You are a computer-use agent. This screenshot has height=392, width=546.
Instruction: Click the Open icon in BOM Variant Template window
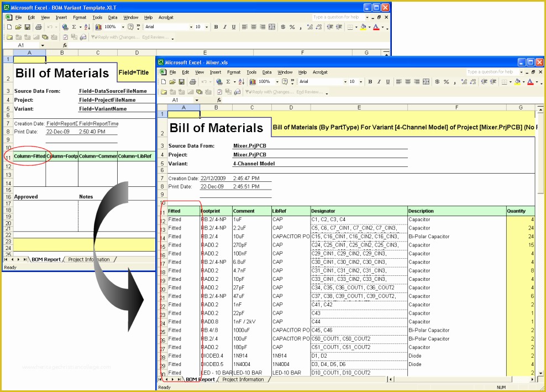click(18, 27)
